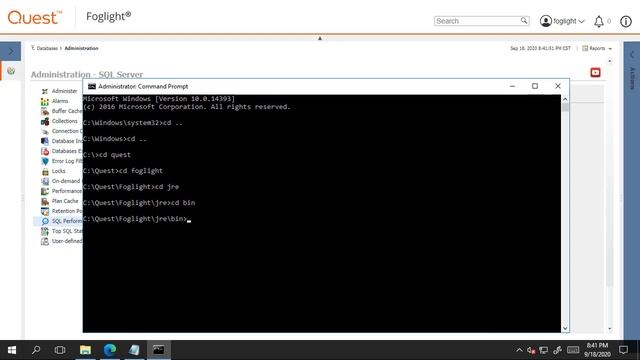Select the On-demand icon
The width and height of the screenshot is (640, 360).
click(x=45, y=181)
